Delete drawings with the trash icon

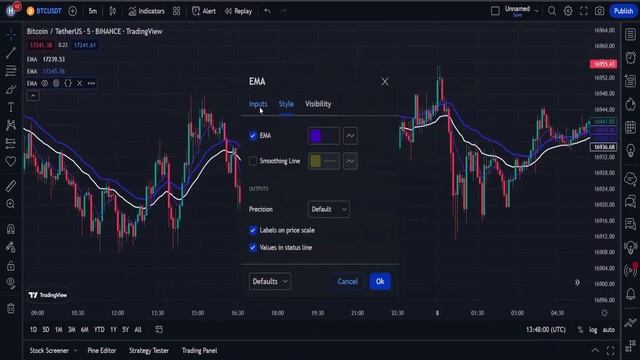pyautogui.click(x=11, y=308)
